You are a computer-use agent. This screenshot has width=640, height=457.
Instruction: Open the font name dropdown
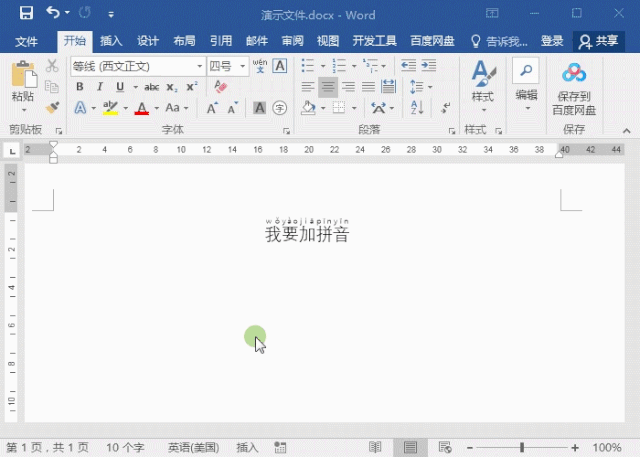200,66
